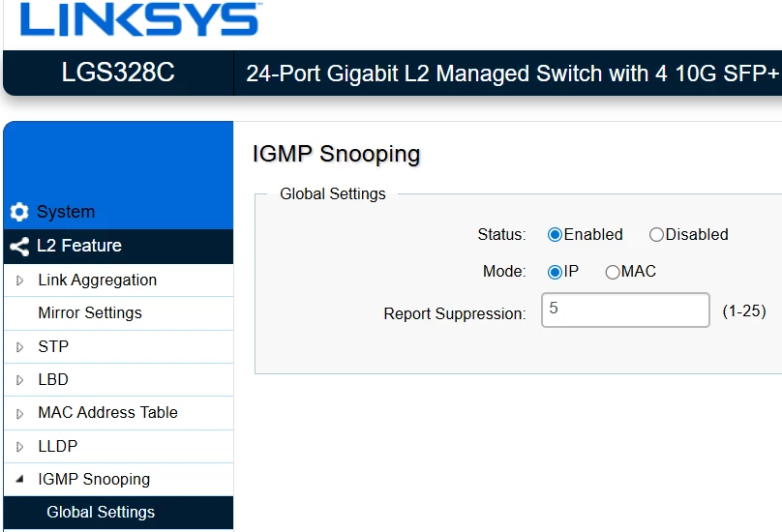
Task: Choose MAC mode radio button
Action: pos(612,273)
